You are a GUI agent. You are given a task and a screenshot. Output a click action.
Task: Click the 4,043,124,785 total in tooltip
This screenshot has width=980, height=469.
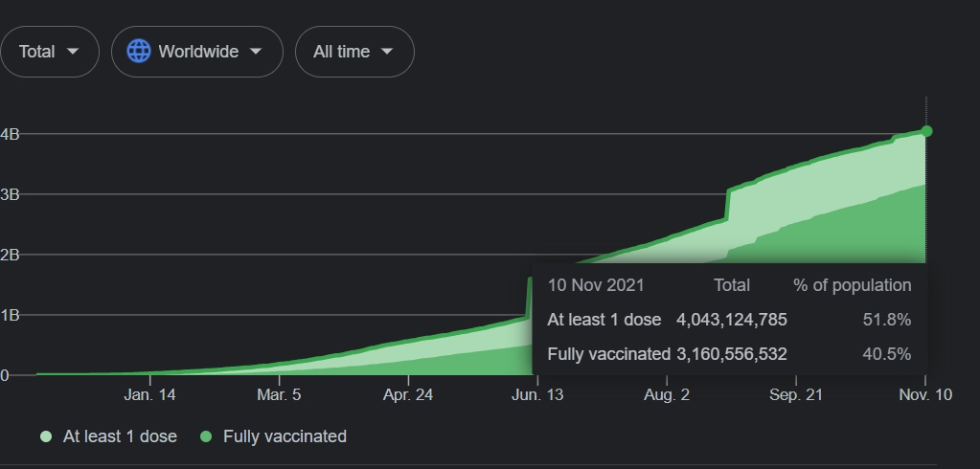(x=732, y=320)
